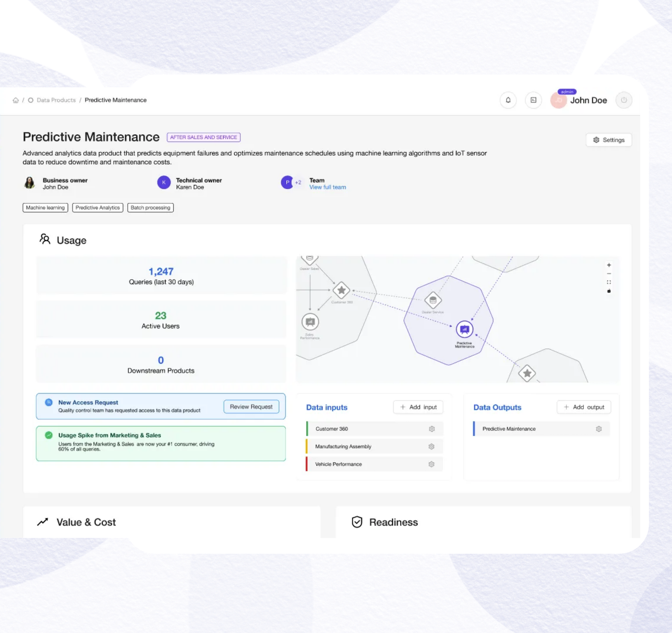Select the Customer 360 star node
The image size is (672, 633).
(341, 290)
